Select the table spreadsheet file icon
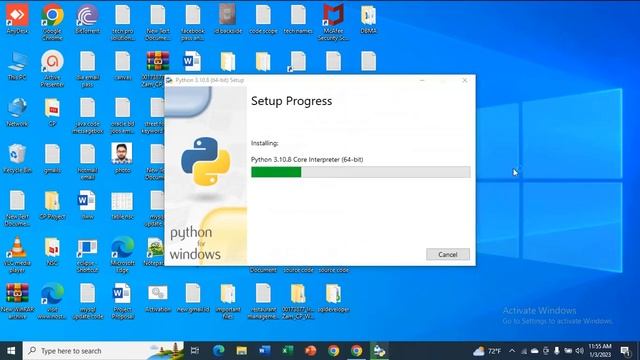The height and width of the screenshot is (360, 640). point(122,205)
